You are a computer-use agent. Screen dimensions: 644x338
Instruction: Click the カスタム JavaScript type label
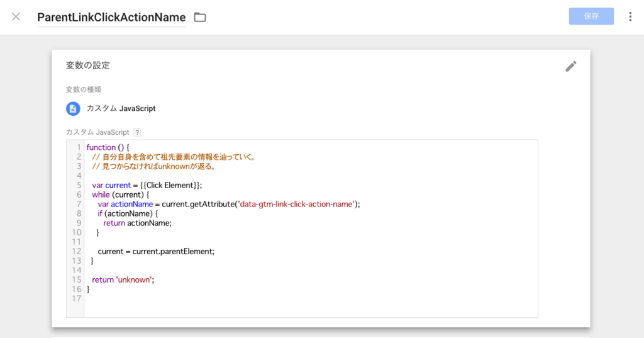point(121,108)
